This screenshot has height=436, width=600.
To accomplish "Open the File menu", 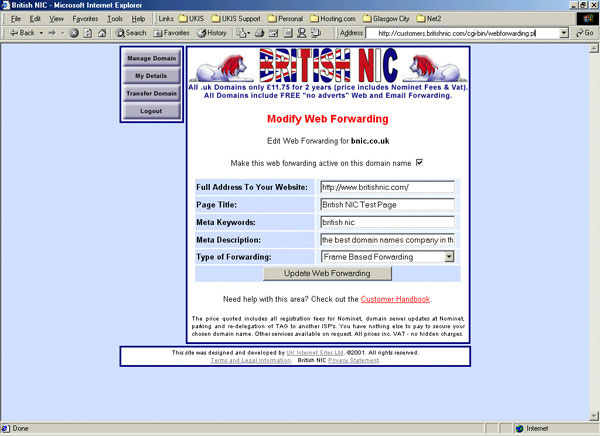I will (x=16, y=19).
